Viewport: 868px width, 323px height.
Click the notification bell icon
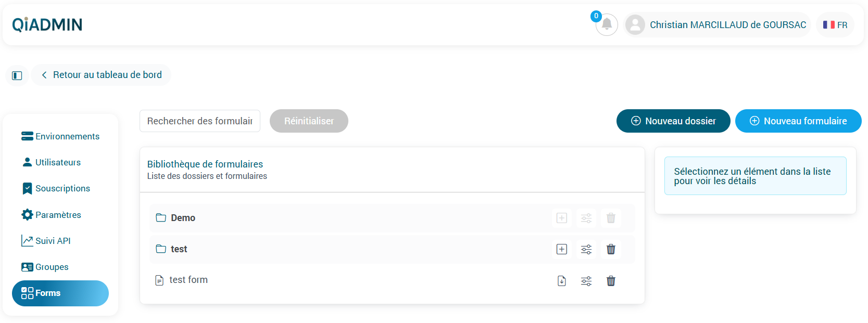(606, 24)
